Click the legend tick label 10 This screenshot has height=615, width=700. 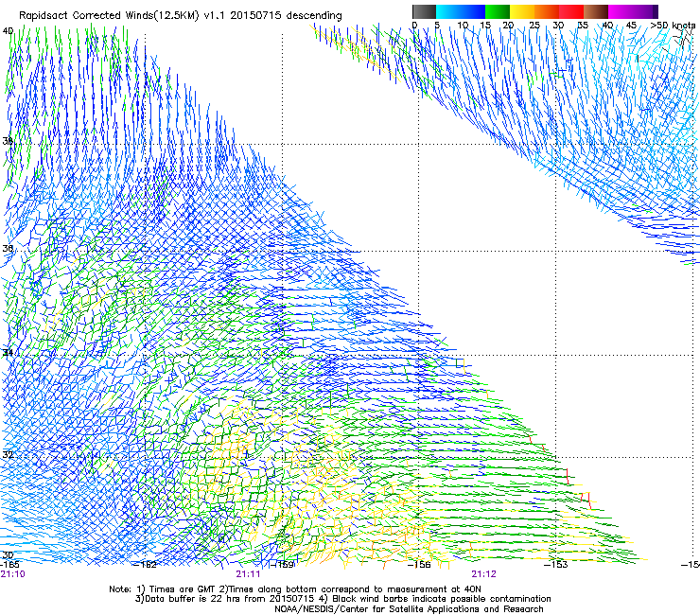463,26
